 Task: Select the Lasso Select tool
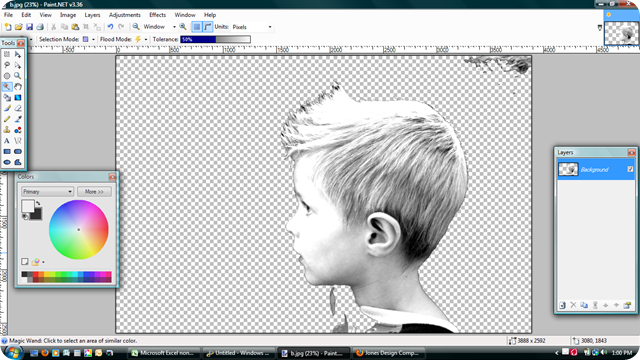pyautogui.click(x=7, y=65)
